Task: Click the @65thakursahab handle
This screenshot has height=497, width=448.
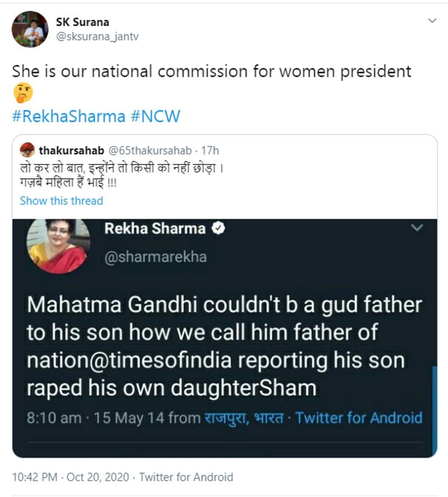Action: pos(150,151)
